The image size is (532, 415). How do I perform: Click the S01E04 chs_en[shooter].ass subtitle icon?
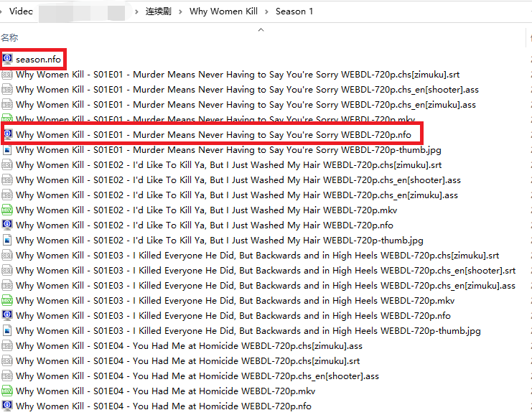(x=7, y=376)
